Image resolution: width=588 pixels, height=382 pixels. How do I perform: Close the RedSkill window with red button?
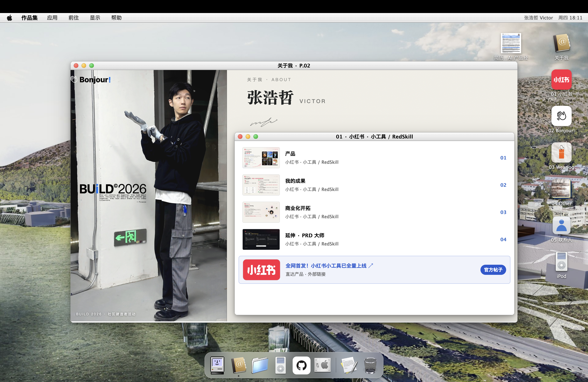240,136
